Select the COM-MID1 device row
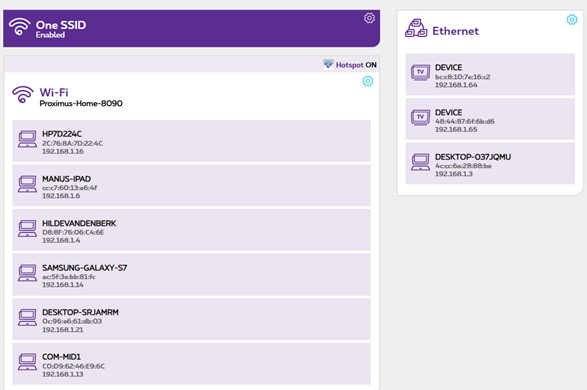 tap(192, 364)
